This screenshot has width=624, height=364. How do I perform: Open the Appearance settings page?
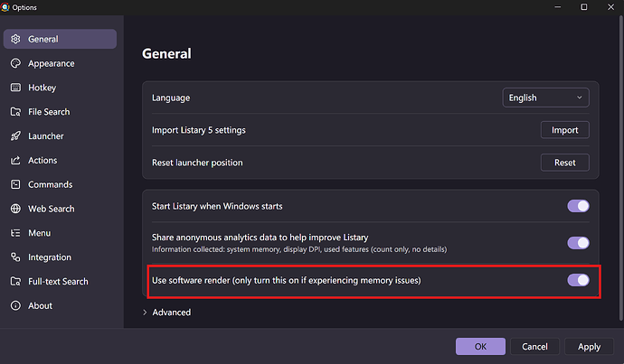tap(51, 63)
